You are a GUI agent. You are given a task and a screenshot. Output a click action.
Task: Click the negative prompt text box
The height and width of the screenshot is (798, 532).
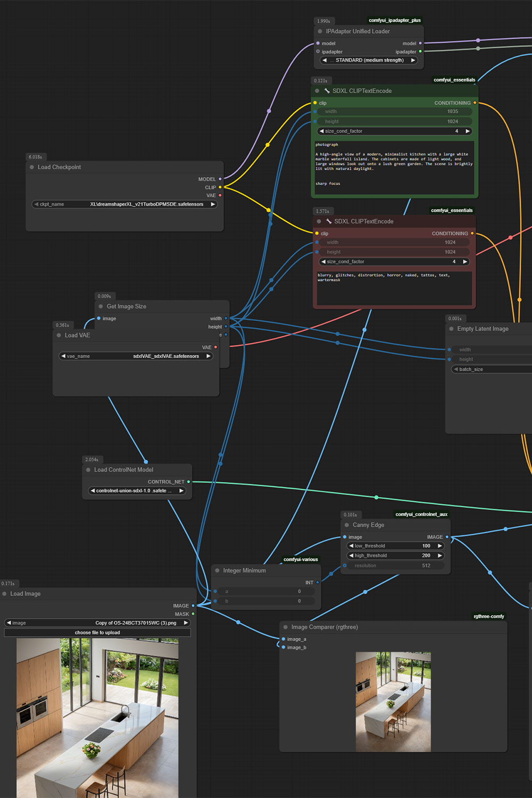394,289
